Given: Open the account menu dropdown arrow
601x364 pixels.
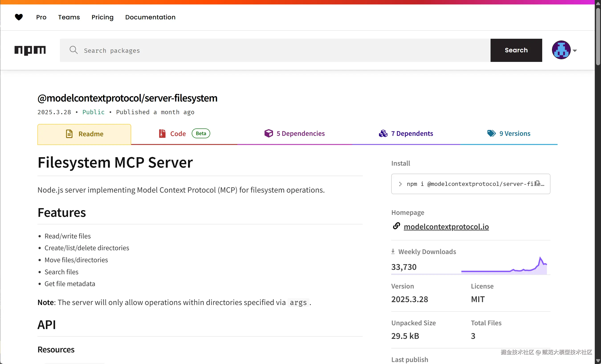Looking at the screenshot, I should pyautogui.click(x=575, y=51).
